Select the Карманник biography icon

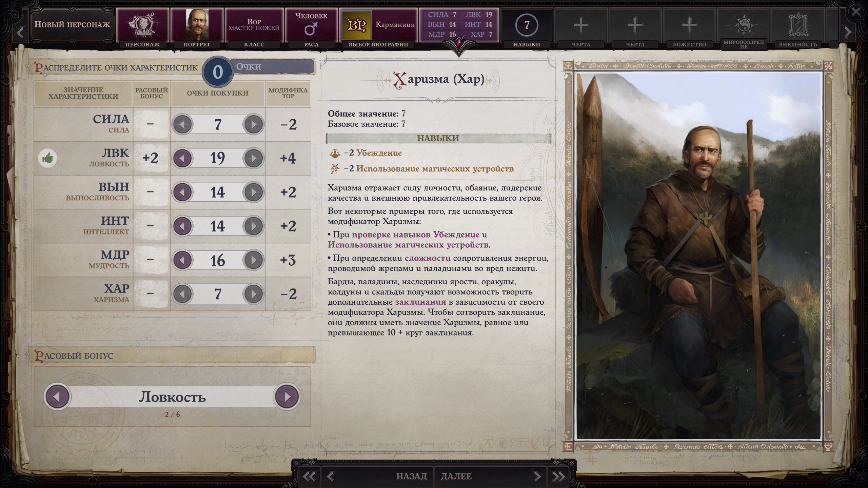pos(356,25)
